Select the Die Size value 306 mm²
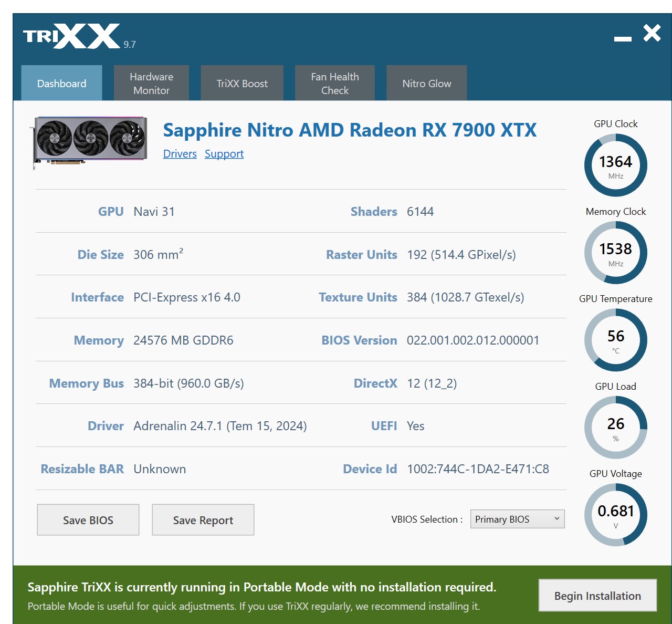This screenshot has height=624, width=672. (x=159, y=254)
